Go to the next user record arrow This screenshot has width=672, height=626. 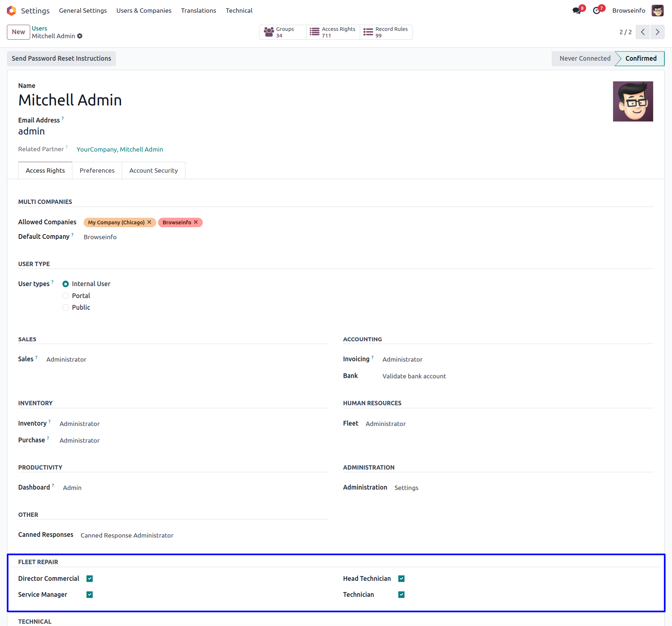click(x=657, y=32)
